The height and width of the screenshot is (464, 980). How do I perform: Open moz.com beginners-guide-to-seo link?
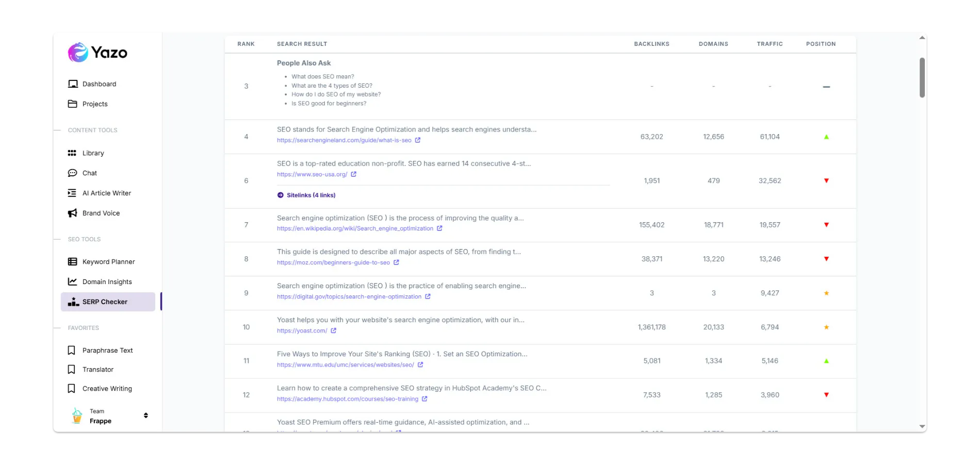click(333, 262)
